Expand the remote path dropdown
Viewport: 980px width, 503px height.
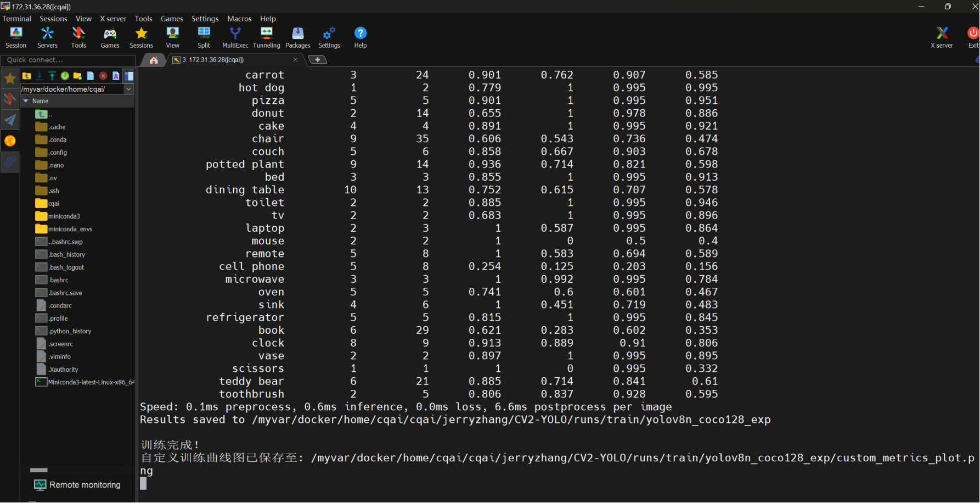tap(129, 89)
